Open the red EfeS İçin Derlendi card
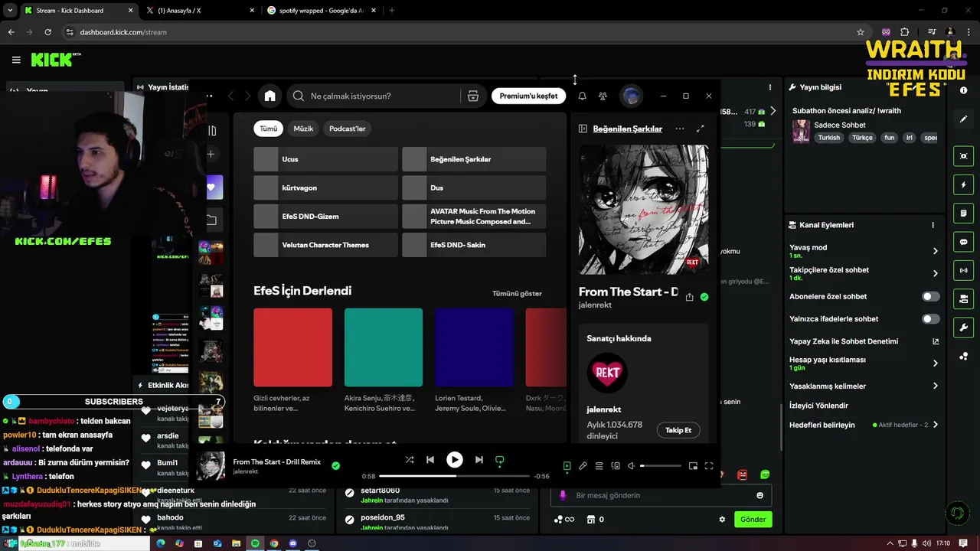The image size is (980, 551). (292, 347)
